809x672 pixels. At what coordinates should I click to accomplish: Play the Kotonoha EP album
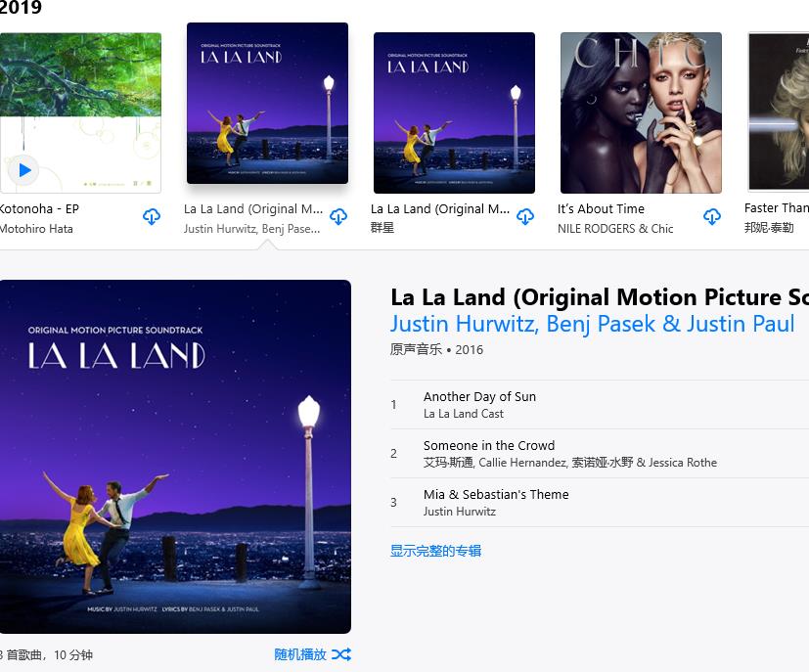point(23,169)
